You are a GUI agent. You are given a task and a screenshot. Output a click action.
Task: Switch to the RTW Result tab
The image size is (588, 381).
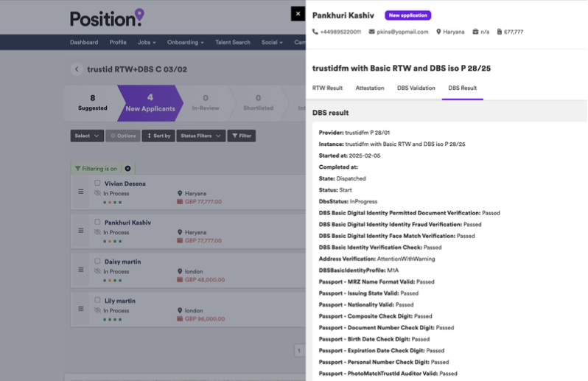(327, 88)
